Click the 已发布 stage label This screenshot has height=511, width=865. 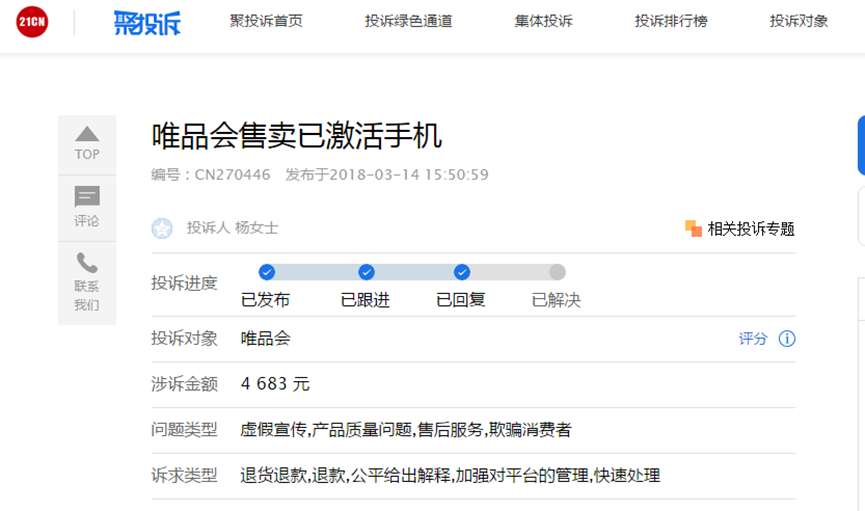coord(265,300)
